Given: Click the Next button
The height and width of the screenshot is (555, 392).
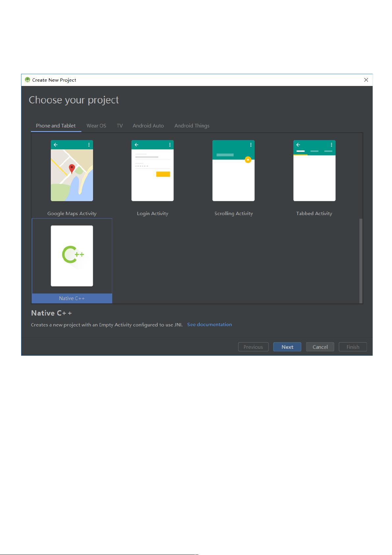Looking at the screenshot, I should tap(287, 347).
